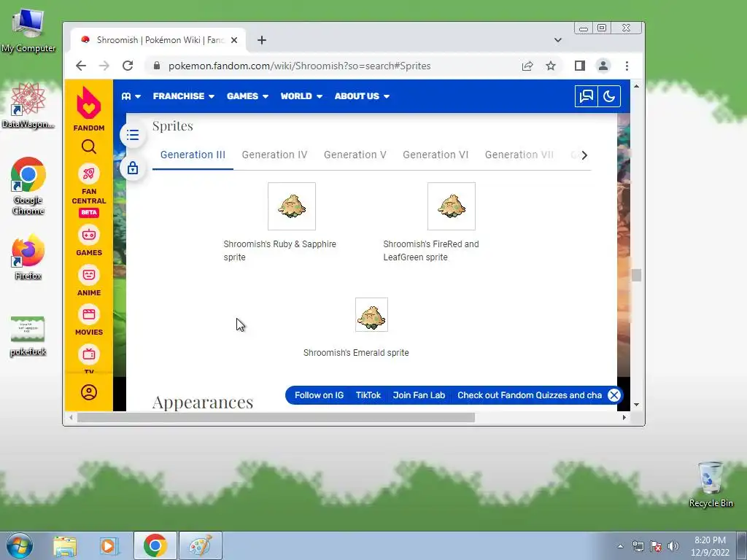Image resolution: width=747 pixels, height=560 pixels.
Task: Expand the ABOUT US dropdown
Action: pyautogui.click(x=362, y=96)
